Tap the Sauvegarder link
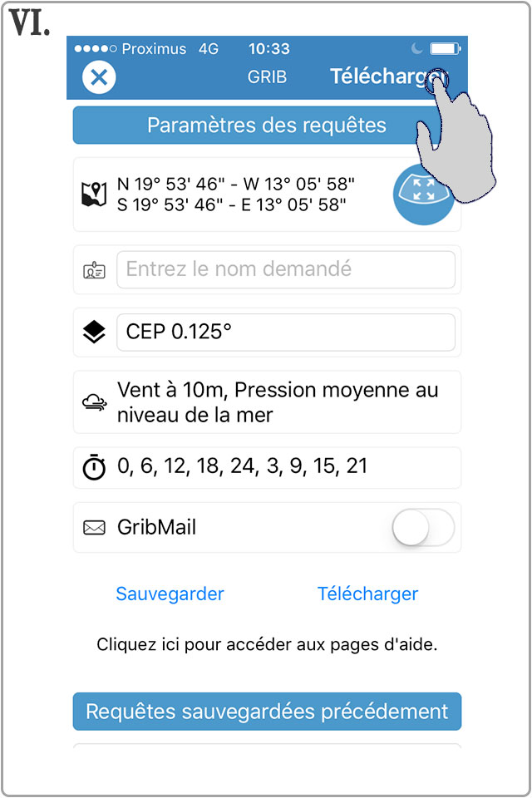Screen dimensions: 532x798 point(170,594)
